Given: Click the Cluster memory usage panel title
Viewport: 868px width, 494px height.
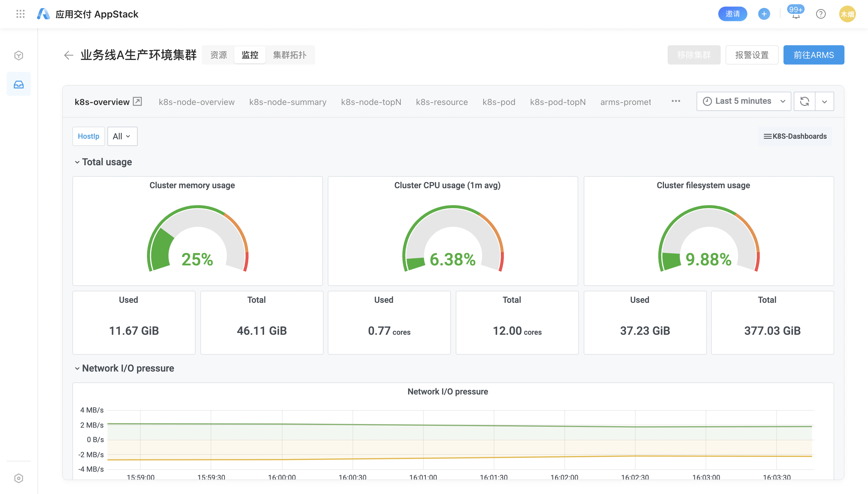Looking at the screenshot, I should [192, 185].
